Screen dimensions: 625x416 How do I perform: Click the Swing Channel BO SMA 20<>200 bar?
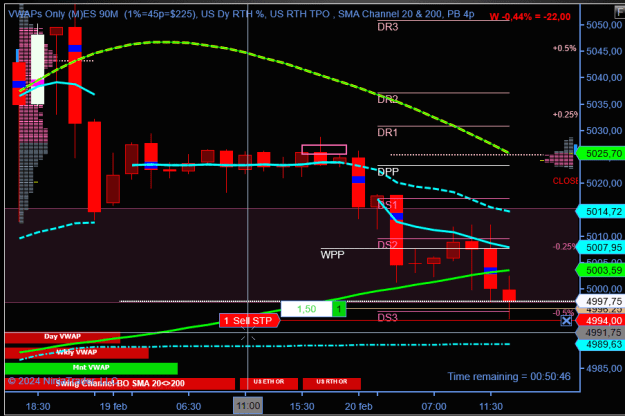coord(120,384)
